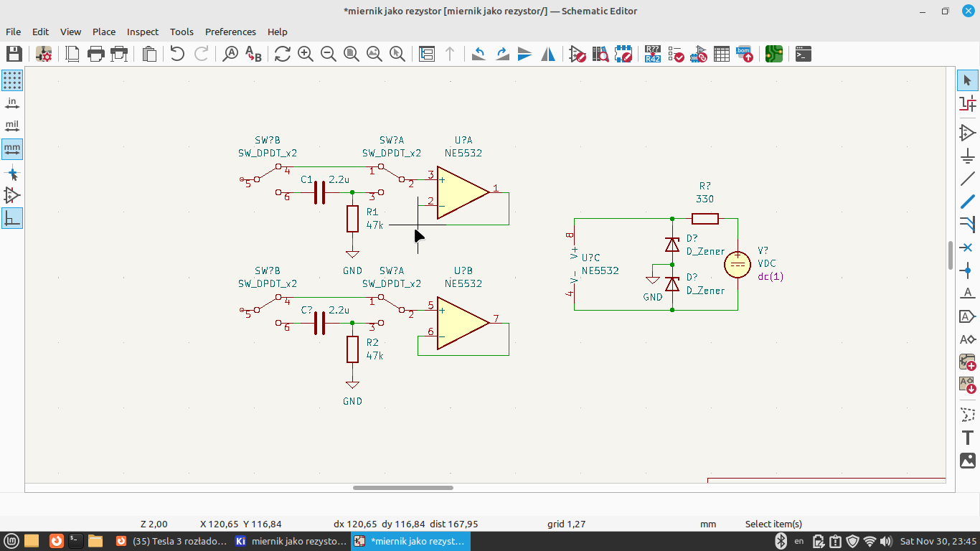Select the Draw Wire tool

tap(968, 179)
